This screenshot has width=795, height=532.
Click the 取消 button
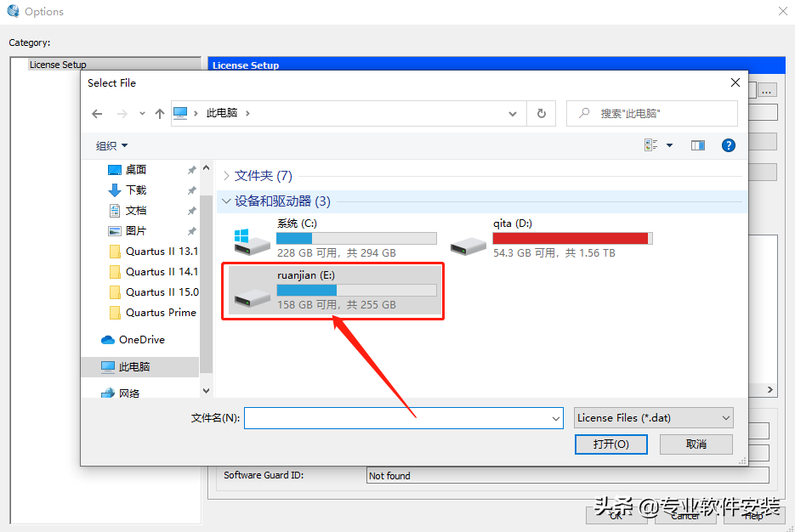(x=696, y=444)
